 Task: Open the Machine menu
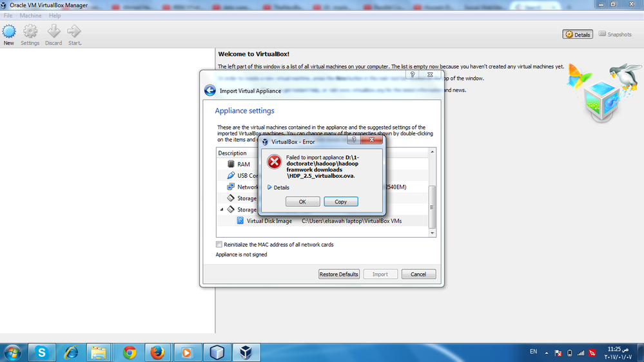[x=30, y=15]
